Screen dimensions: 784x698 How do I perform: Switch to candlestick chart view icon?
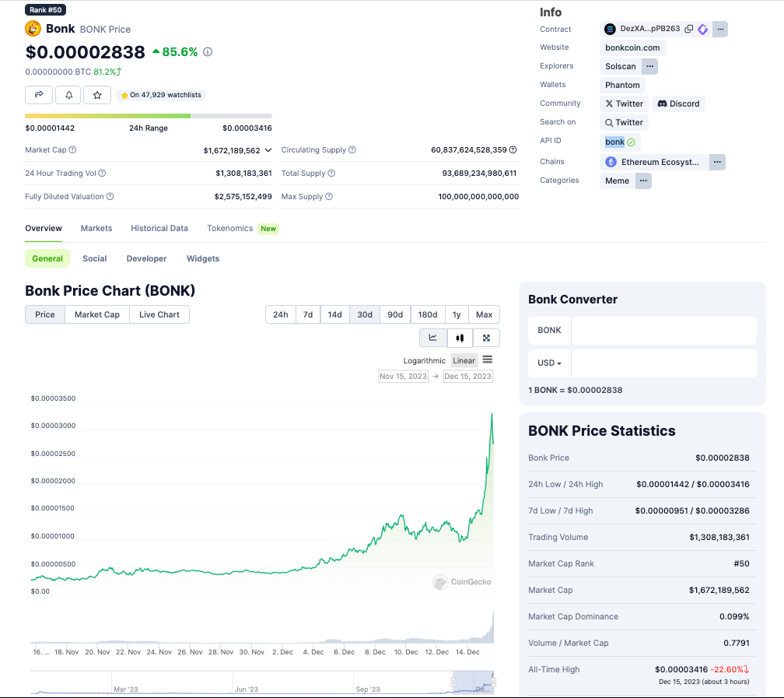[x=460, y=338]
